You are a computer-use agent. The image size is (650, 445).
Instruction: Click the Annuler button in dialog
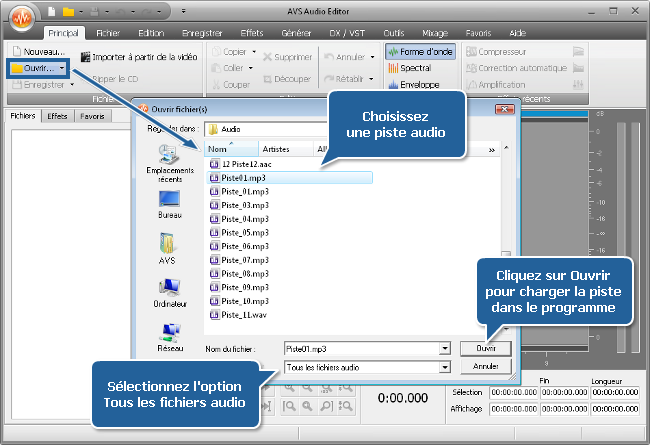(x=485, y=367)
